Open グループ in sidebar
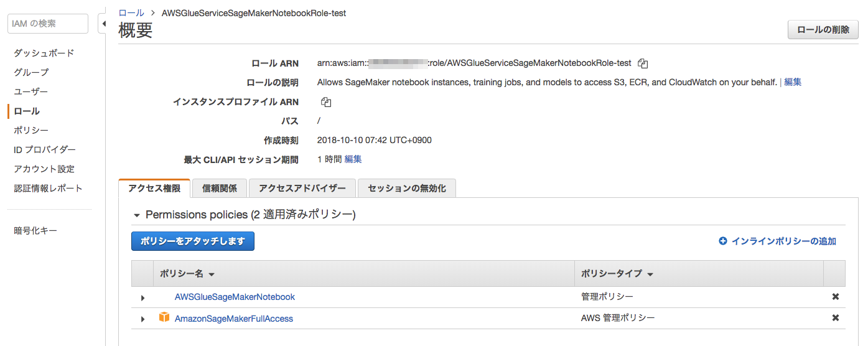This screenshot has width=868, height=346. (31, 72)
